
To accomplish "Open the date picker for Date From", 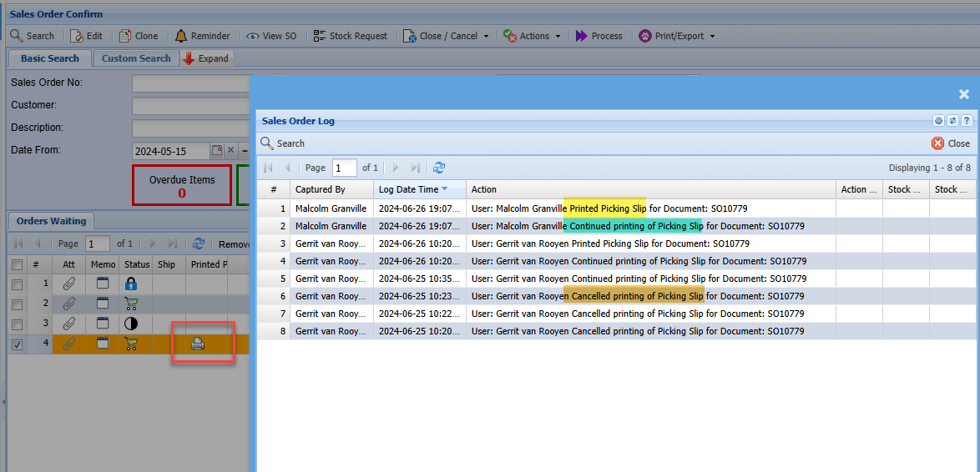I will click(217, 151).
